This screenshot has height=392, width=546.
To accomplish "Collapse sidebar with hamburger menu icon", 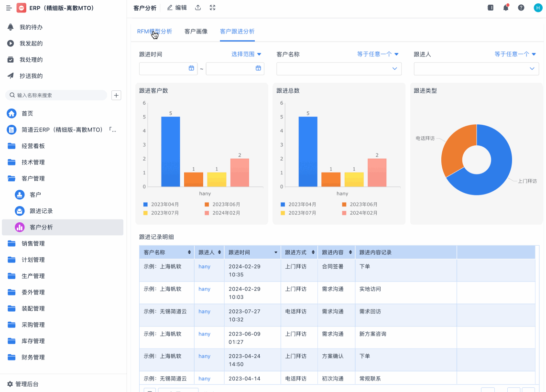I will [x=9, y=8].
